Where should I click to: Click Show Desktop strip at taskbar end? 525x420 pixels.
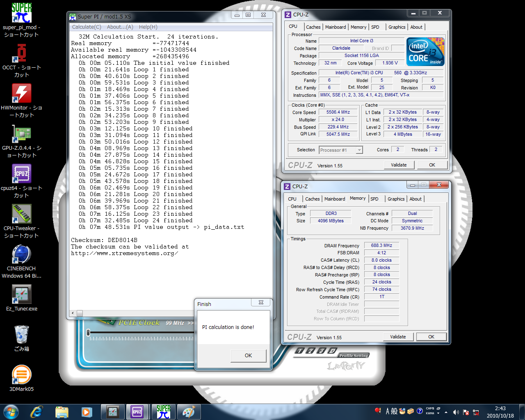coord(522,412)
